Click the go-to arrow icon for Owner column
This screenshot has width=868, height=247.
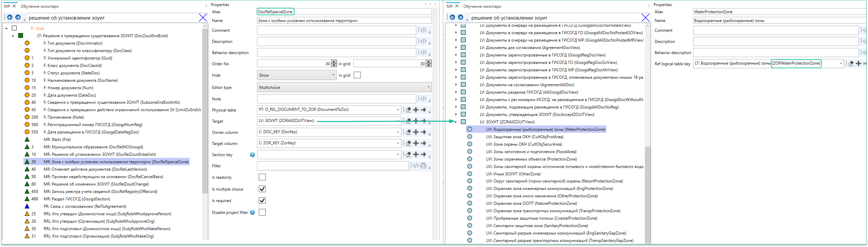click(x=423, y=132)
